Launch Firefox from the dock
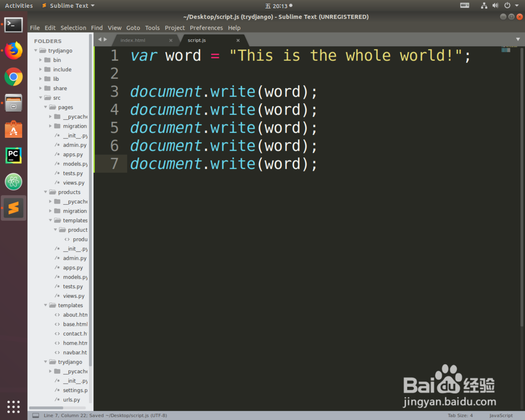 (x=14, y=50)
